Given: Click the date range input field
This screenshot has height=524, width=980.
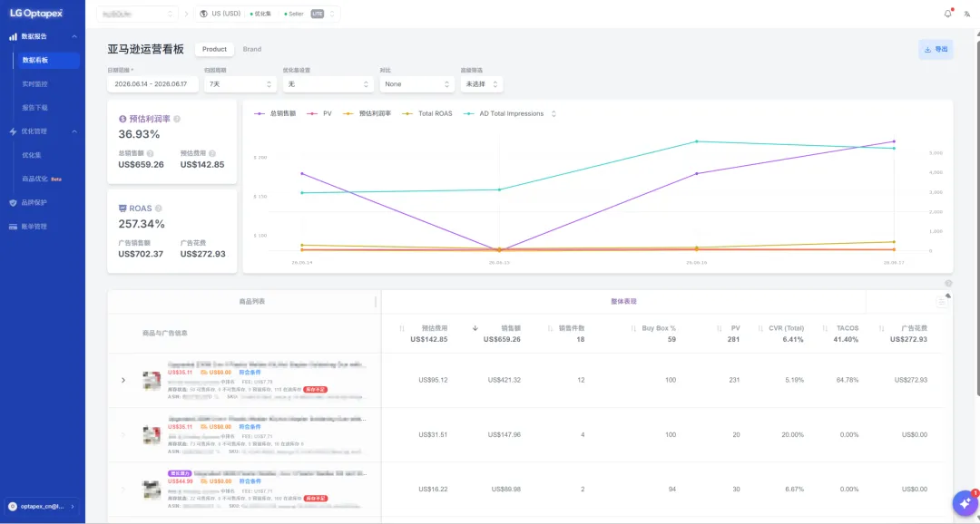Looking at the screenshot, I should (x=153, y=83).
